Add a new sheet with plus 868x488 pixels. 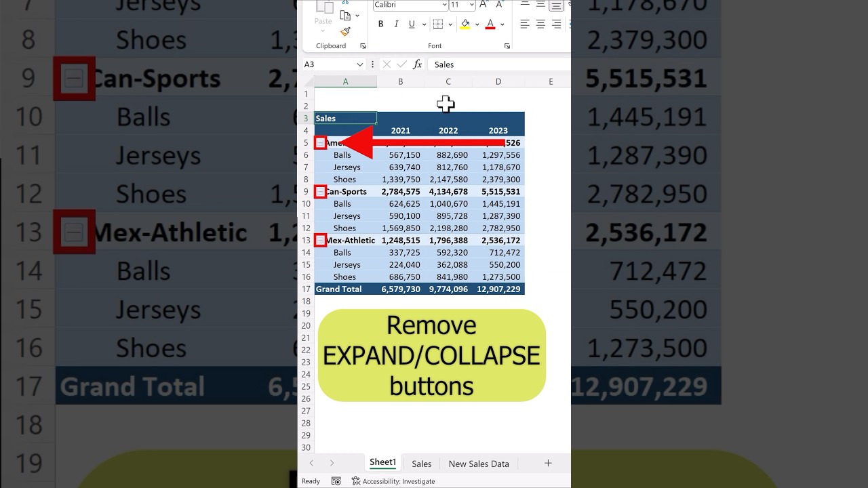(x=548, y=463)
